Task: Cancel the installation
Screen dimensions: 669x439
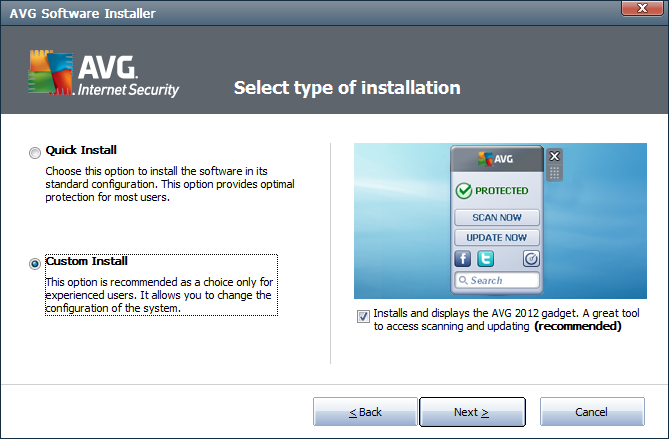Action: 592,412
